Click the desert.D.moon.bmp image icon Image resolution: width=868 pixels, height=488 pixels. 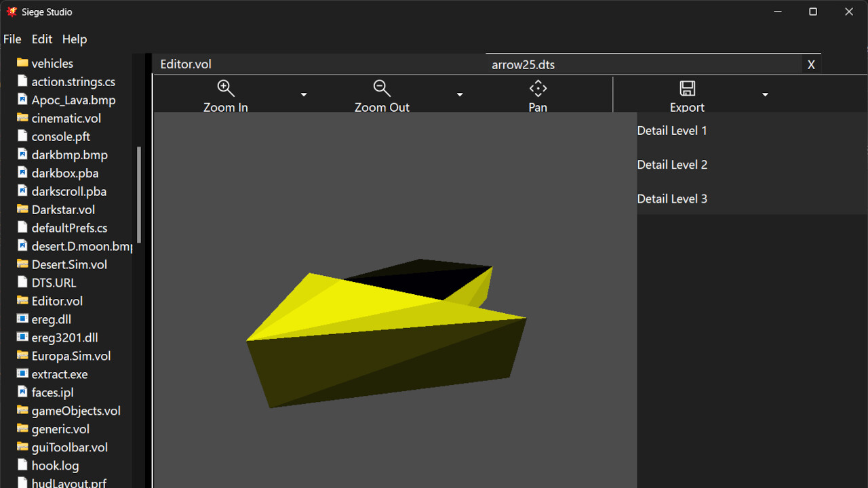(22, 246)
